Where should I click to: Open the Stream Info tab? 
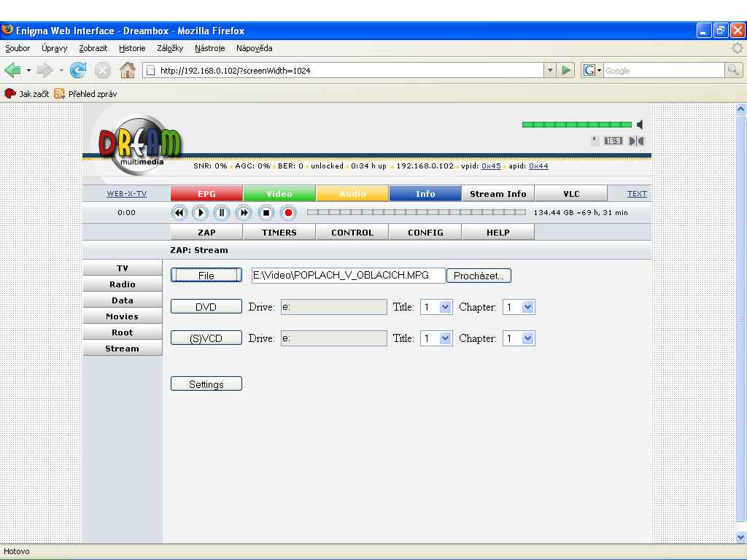pyautogui.click(x=498, y=194)
